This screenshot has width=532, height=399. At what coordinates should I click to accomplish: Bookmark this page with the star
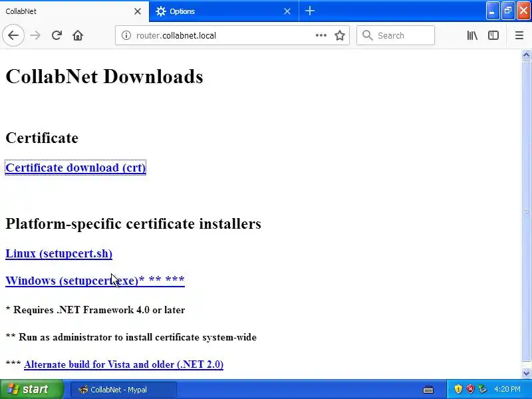pyautogui.click(x=340, y=35)
